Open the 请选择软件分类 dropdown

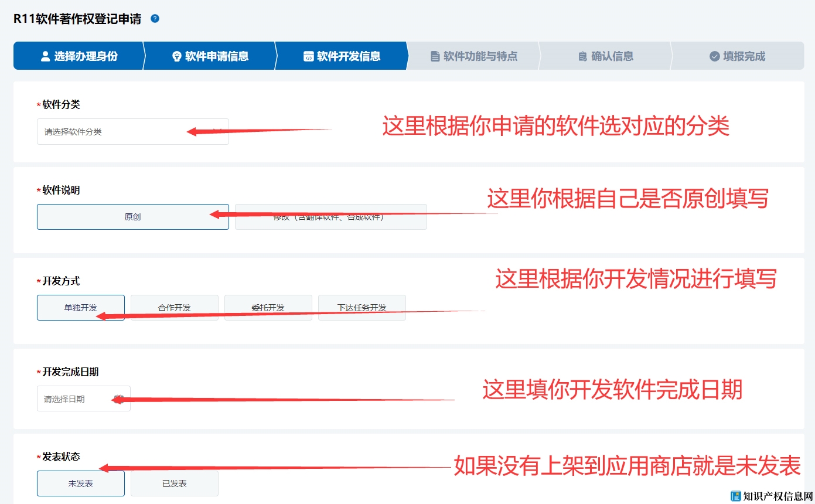[x=132, y=132]
